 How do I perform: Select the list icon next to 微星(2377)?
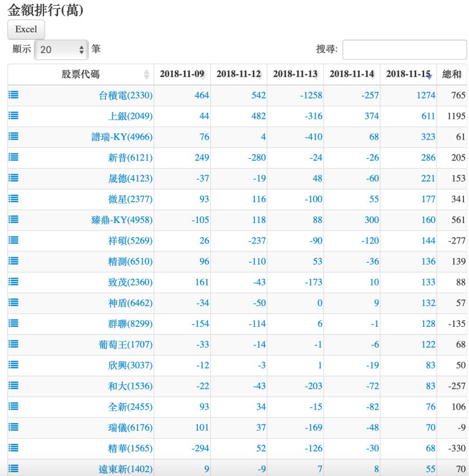click(x=12, y=199)
